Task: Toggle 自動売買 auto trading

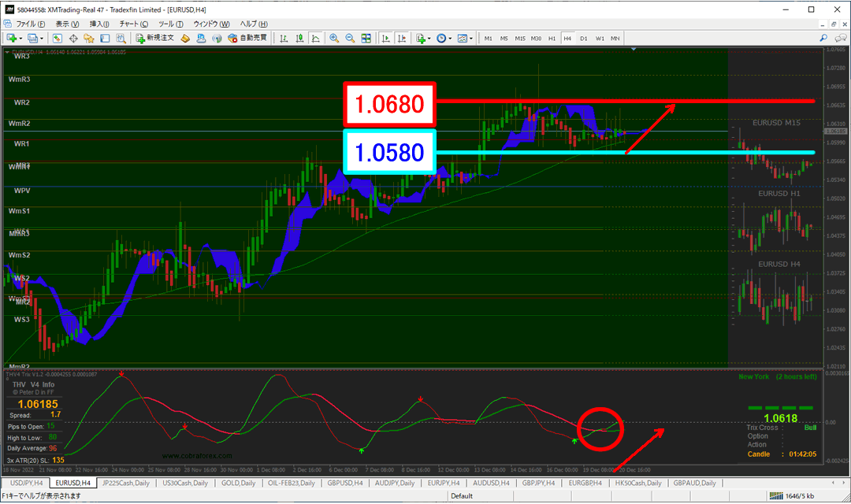Action: point(248,38)
